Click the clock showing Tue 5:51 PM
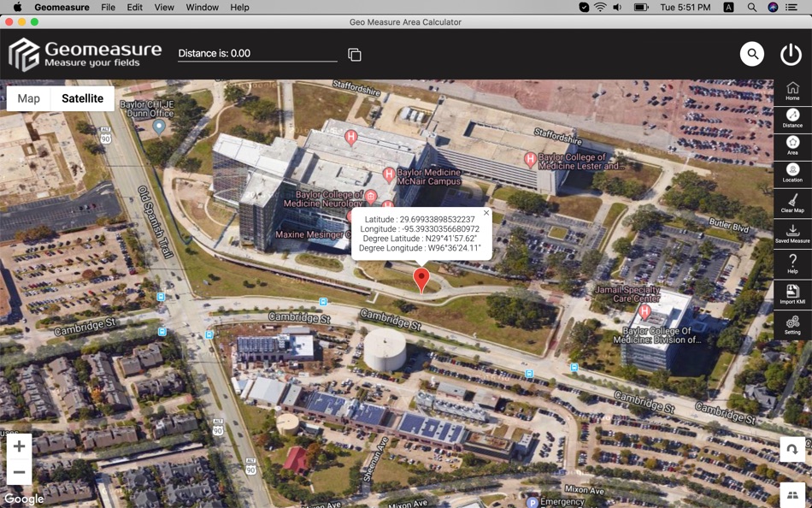The height and width of the screenshot is (508, 812). coord(685,7)
